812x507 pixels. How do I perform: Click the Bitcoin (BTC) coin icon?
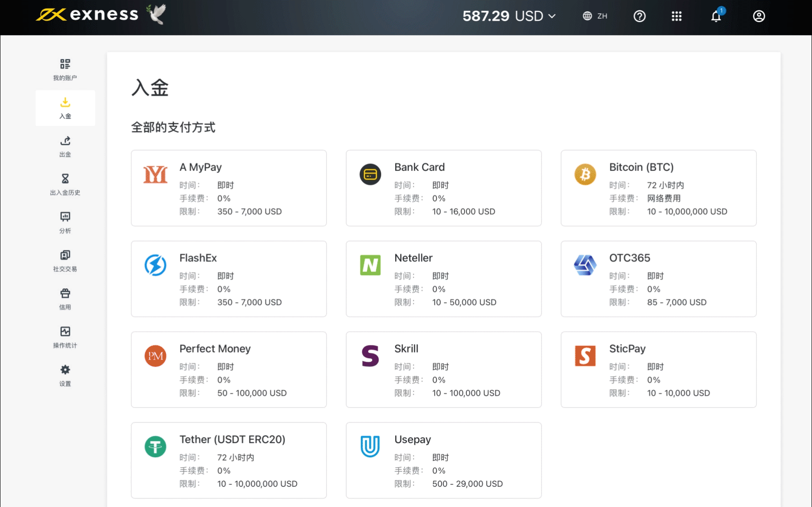coord(585,175)
